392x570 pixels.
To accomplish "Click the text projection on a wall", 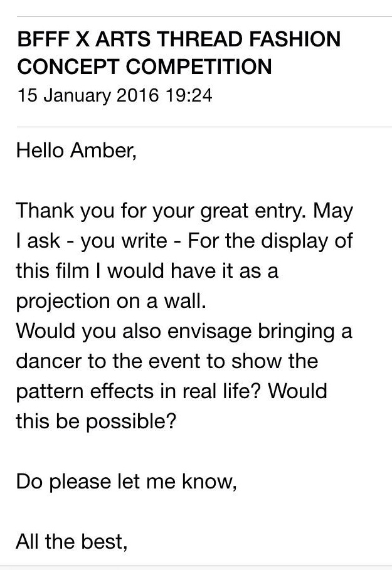I will click(x=111, y=302).
